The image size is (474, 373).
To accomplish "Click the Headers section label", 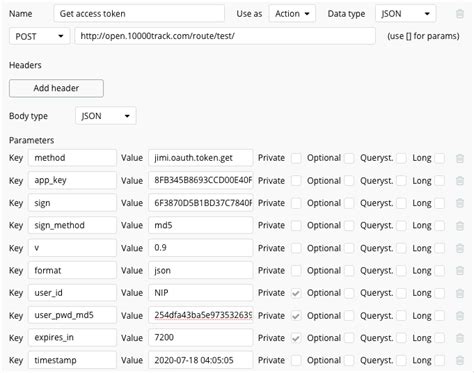I will click(x=25, y=65).
